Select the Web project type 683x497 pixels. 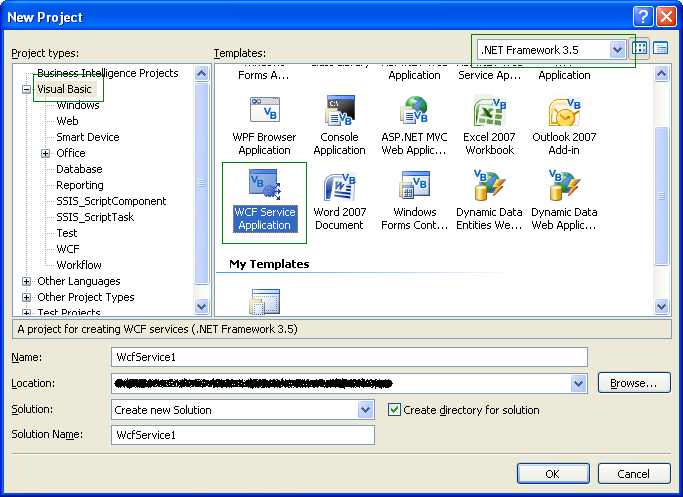[68, 121]
